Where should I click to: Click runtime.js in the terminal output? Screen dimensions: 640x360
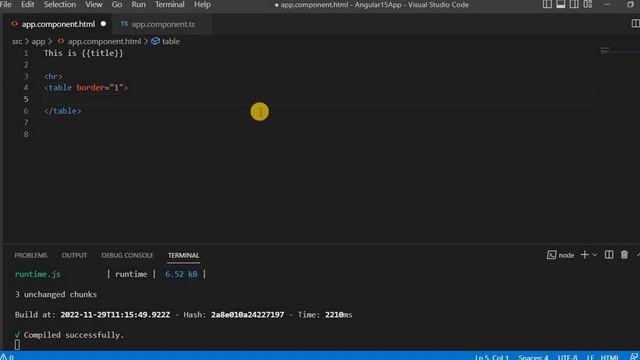(x=38, y=274)
